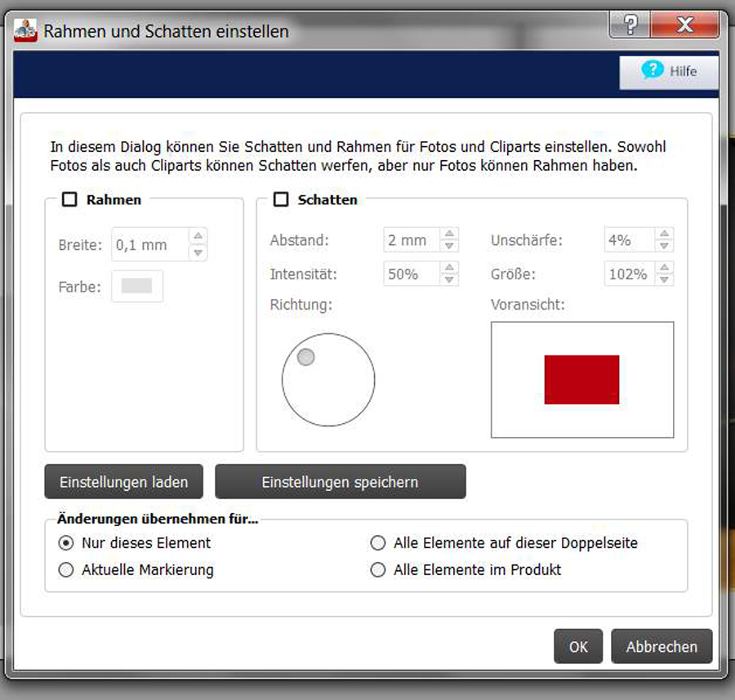The height and width of the screenshot is (700, 735).
Task: Increase Intensität with the up arrow
Action: click(449, 267)
